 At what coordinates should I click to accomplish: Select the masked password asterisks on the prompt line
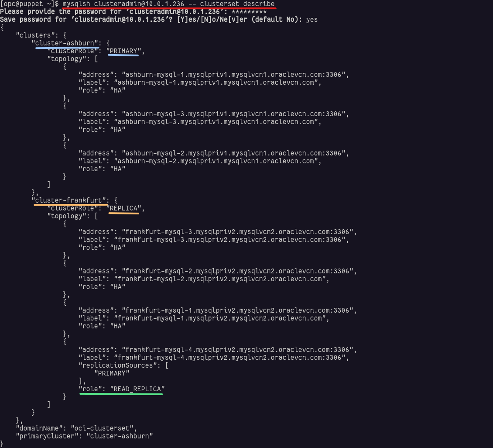pyautogui.click(x=250, y=11)
